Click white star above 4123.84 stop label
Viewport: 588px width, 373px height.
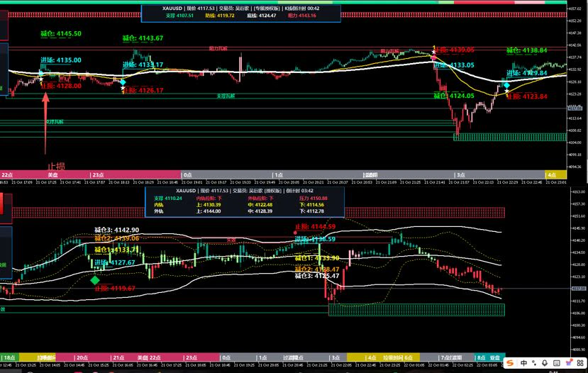click(506, 91)
